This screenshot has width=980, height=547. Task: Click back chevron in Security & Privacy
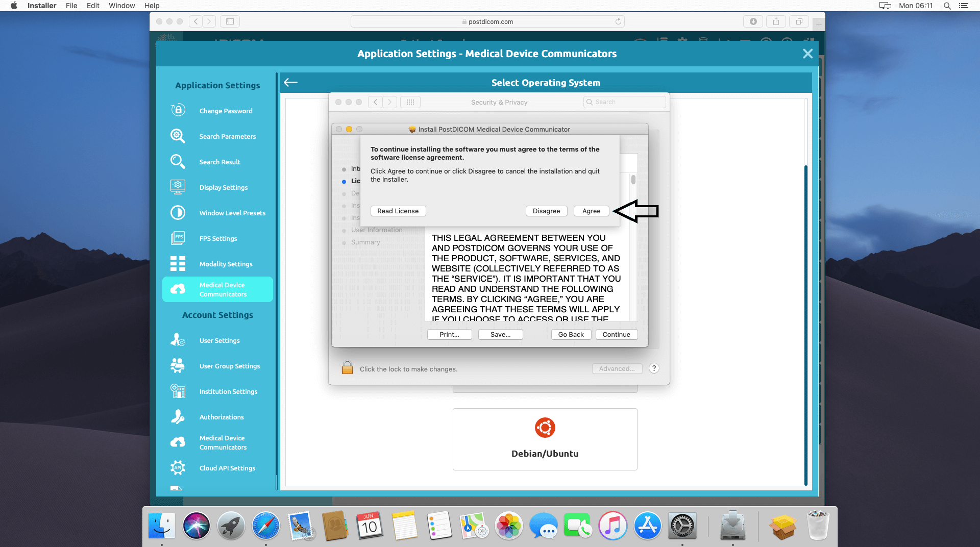click(x=376, y=102)
